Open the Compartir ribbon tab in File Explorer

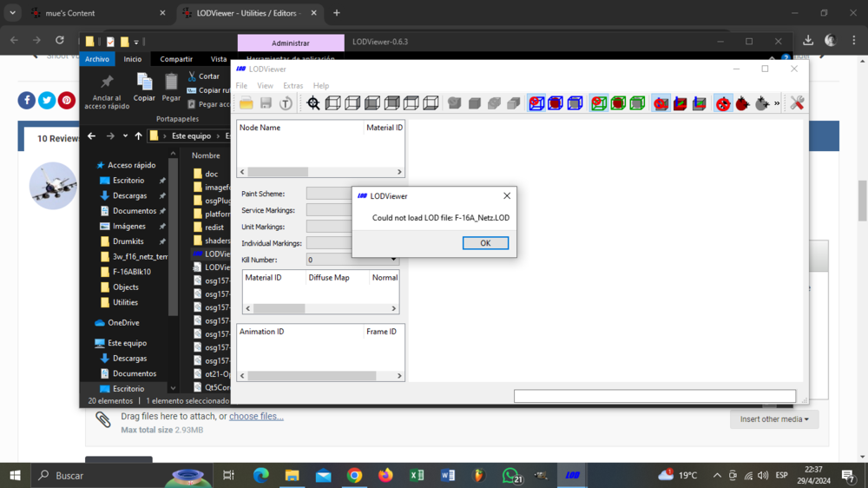(x=176, y=59)
